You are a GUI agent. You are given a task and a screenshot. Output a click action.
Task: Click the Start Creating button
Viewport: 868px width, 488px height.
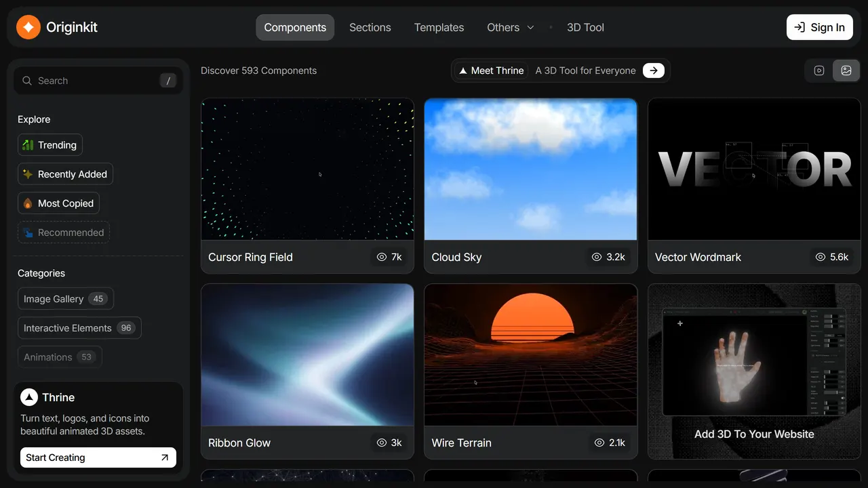pyautogui.click(x=98, y=457)
